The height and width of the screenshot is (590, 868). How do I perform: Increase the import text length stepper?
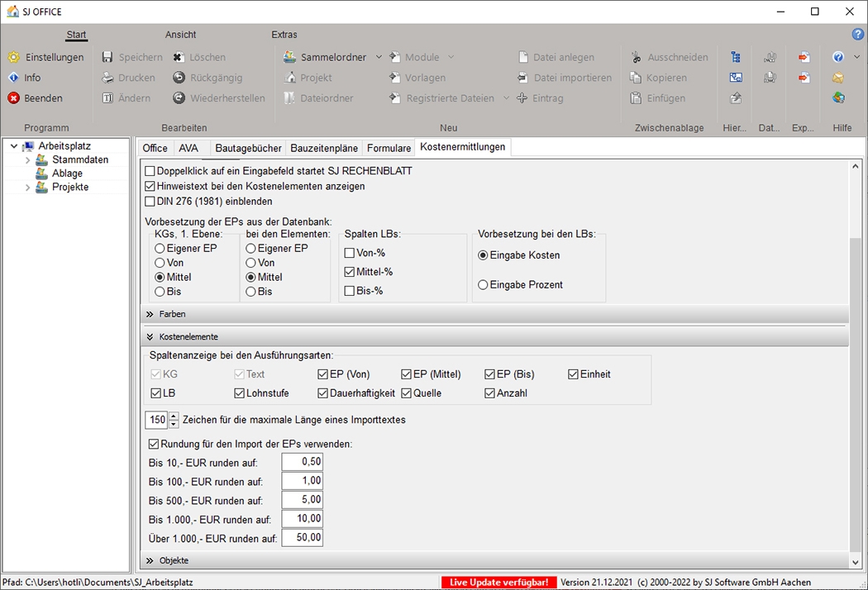tap(174, 416)
